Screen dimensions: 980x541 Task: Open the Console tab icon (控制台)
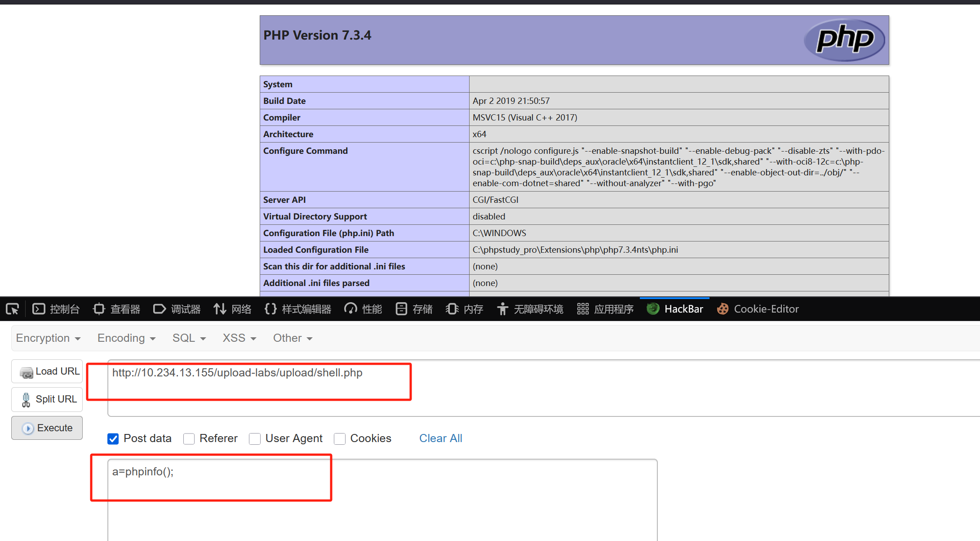click(39, 309)
